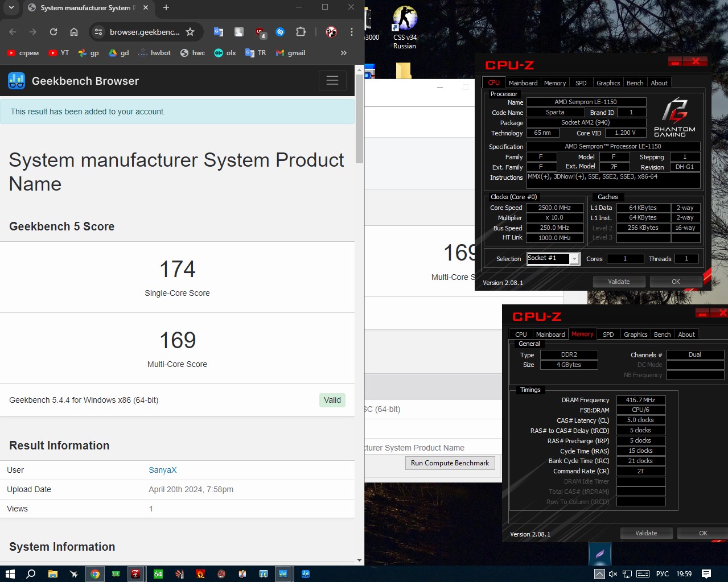
Task: Open the Google Translate extension icon
Action: click(219, 32)
